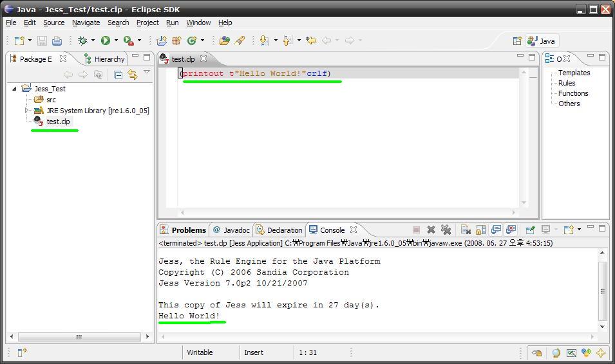Minimize the Console view panel
Screen dimensions: 615x364
(591, 227)
